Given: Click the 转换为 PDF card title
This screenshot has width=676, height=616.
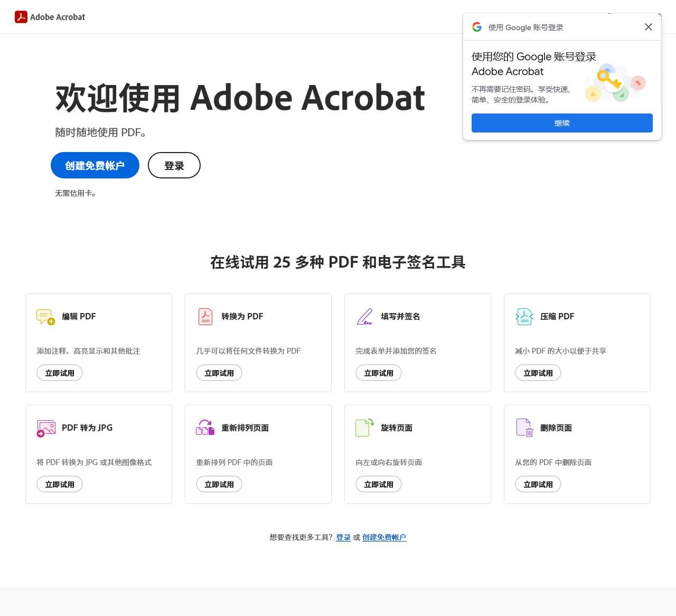Looking at the screenshot, I should (x=242, y=316).
